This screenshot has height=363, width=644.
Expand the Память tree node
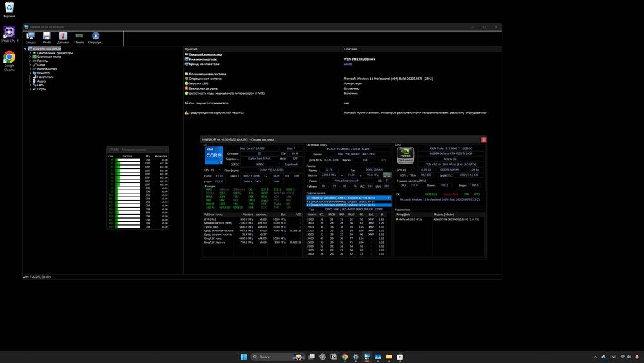(30, 61)
